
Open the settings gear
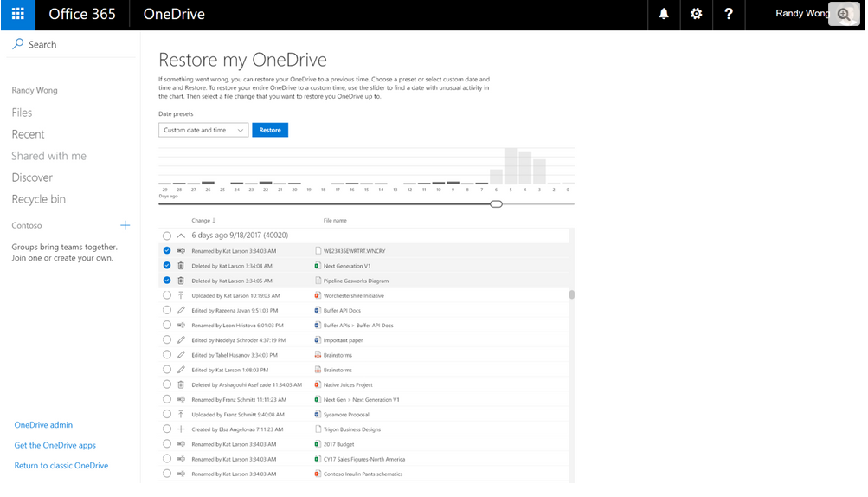[x=697, y=15]
